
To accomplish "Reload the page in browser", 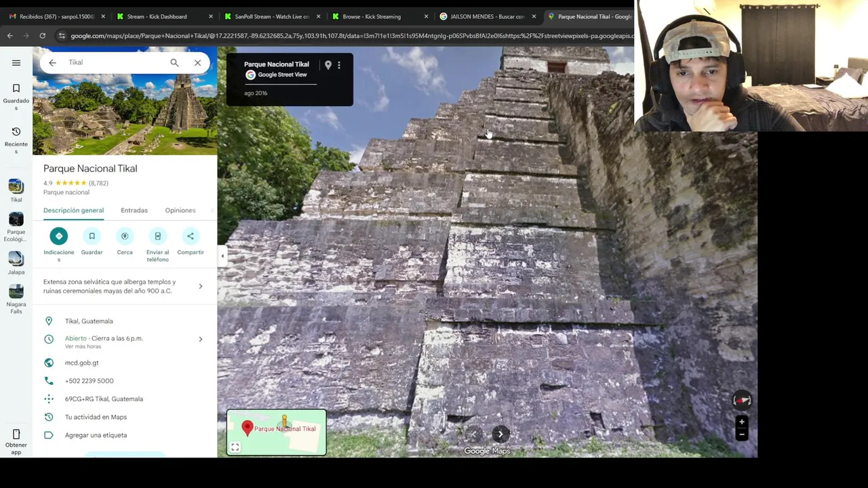I will 42,35.
